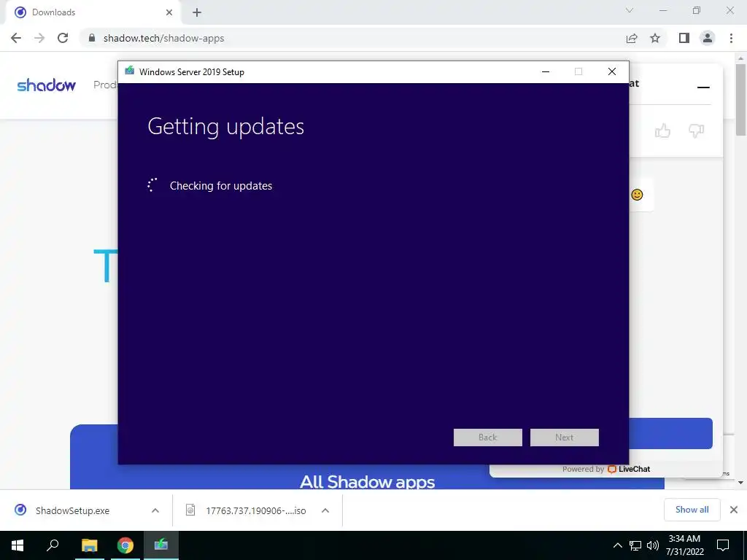Screen dimensions: 747x560
Task: Bookmark this page with the star
Action: pyautogui.click(x=655, y=38)
